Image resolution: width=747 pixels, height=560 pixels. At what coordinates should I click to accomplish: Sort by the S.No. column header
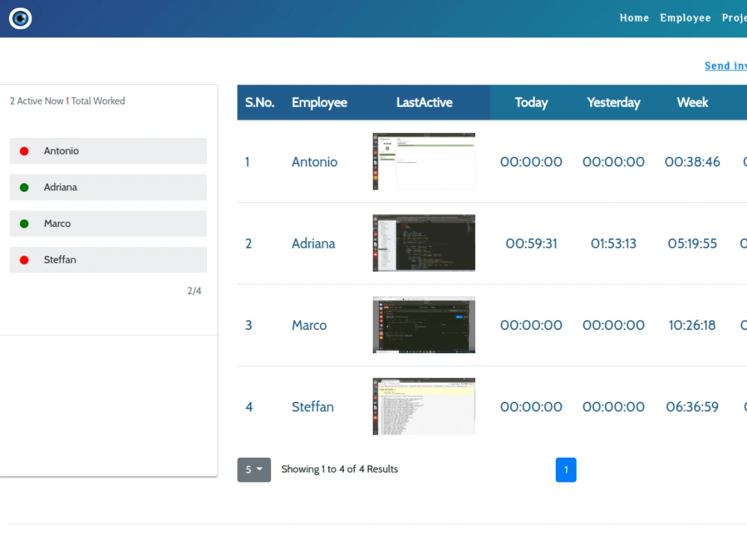260,102
